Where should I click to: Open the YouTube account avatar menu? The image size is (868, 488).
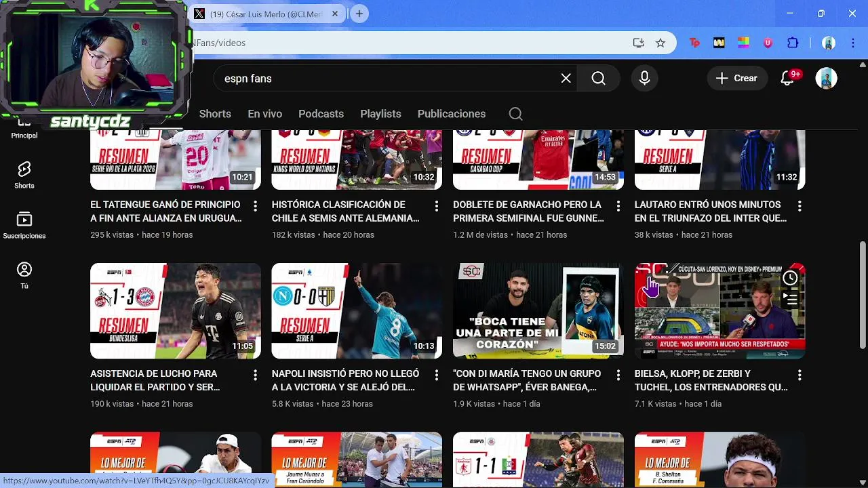[826, 79]
